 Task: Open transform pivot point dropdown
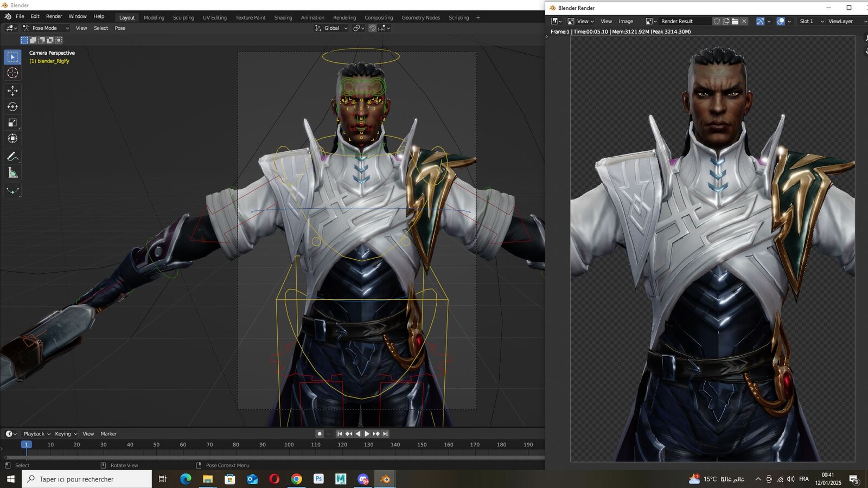coord(358,28)
